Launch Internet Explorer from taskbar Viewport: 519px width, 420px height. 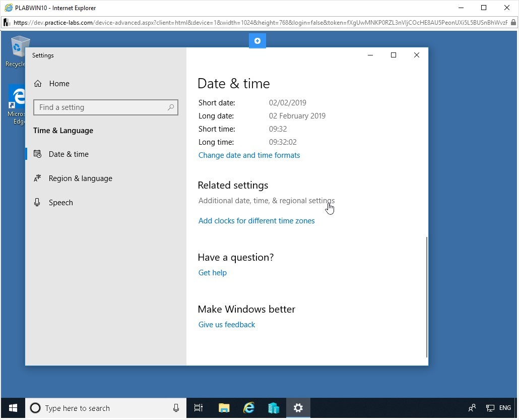(249, 408)
